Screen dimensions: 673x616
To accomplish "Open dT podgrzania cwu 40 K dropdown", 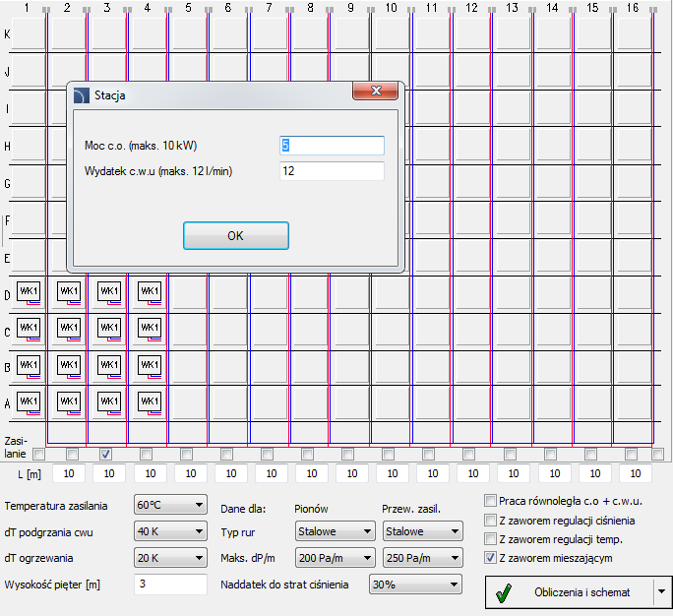I will click(170, 531).
